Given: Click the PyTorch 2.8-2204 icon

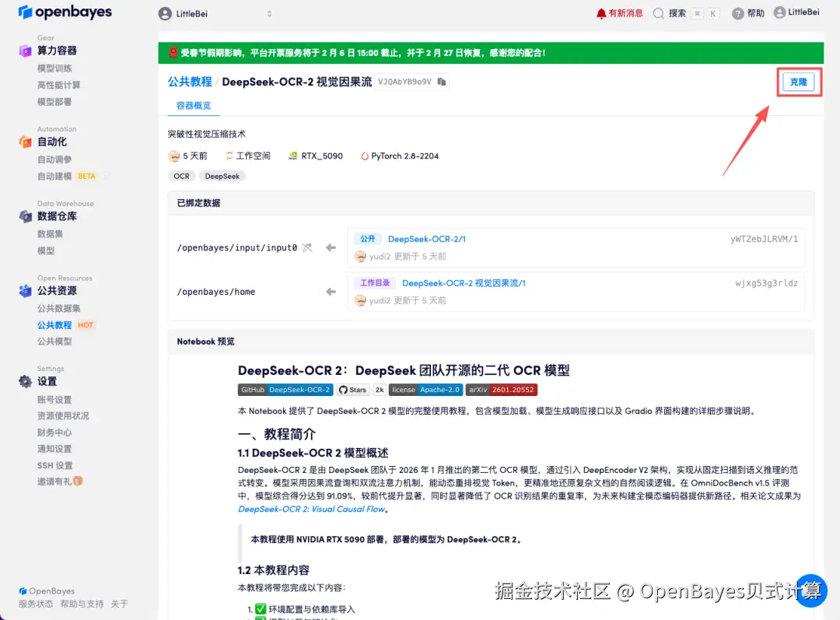Looking at the screenshot, I should point(364,156).
